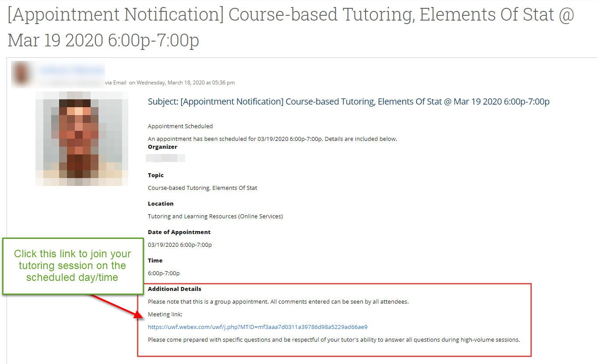597x364 pixels.
Task: Click 'Course-based Tutoring, Elements Of Stat' topic value
Action: click(x=202, y=188)
